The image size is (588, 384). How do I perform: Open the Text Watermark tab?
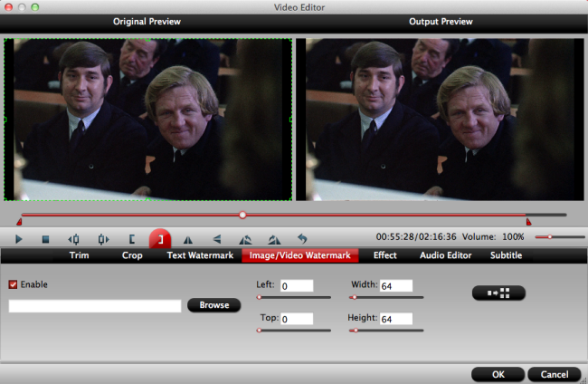(x=200, y=255)
